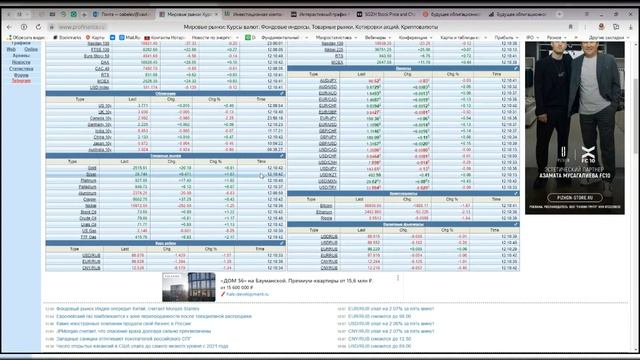This screenshot has height=360, width=640.
Task: Click the pin icon on the Облигации section header
Action: point(282,93)
